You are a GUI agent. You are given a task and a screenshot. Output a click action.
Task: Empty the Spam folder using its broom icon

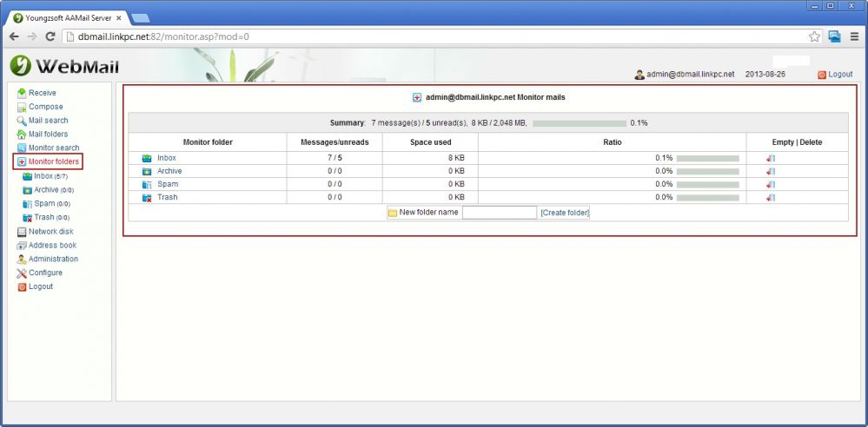click(x=771, y=184)
